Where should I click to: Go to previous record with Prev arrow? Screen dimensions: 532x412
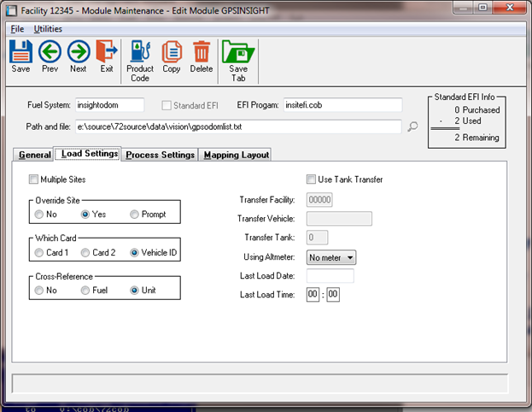(x=50, y=53)
